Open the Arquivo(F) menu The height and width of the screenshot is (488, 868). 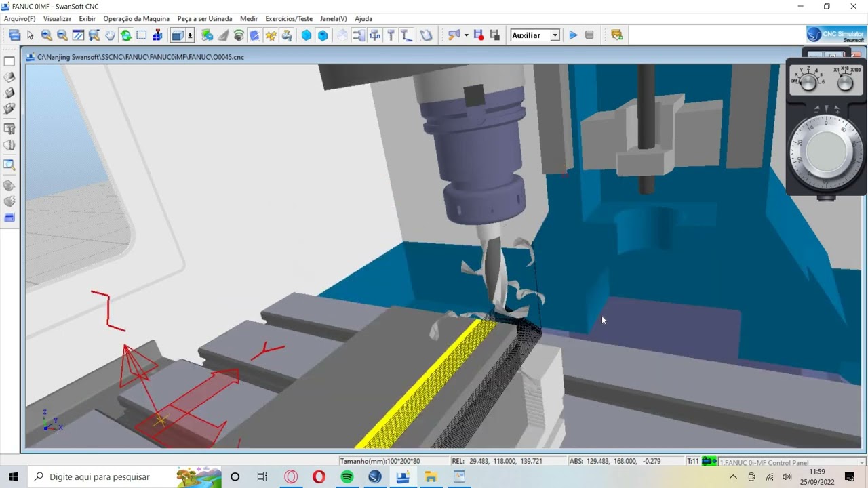tap(20, 18)
